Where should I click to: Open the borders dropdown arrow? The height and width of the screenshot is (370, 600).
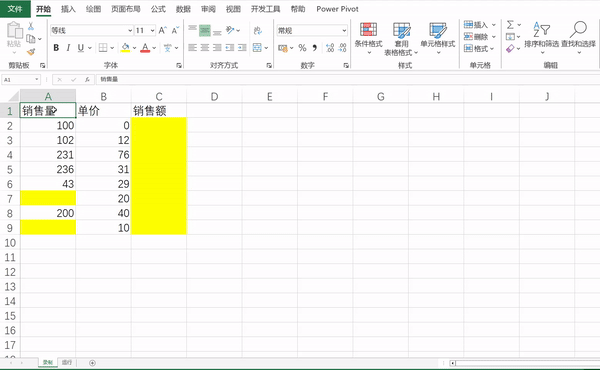pos(112,48)
